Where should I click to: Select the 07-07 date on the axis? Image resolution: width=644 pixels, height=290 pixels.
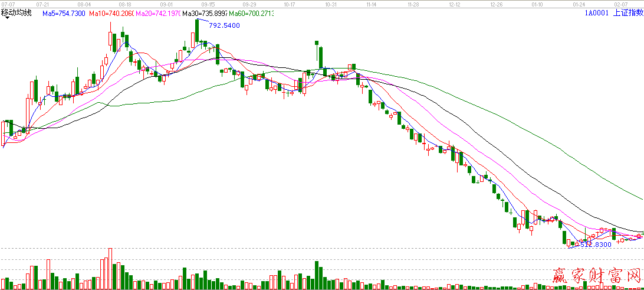(8, 4)
